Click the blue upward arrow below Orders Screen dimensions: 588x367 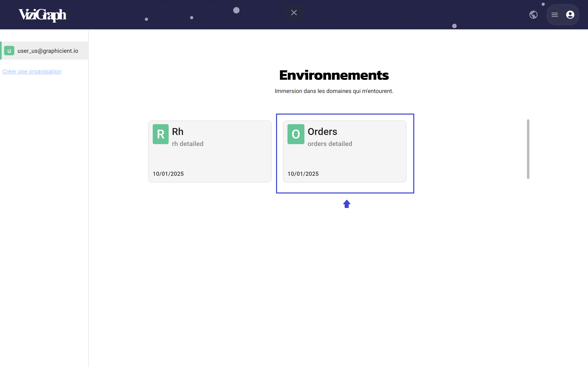tap(346, 204)
